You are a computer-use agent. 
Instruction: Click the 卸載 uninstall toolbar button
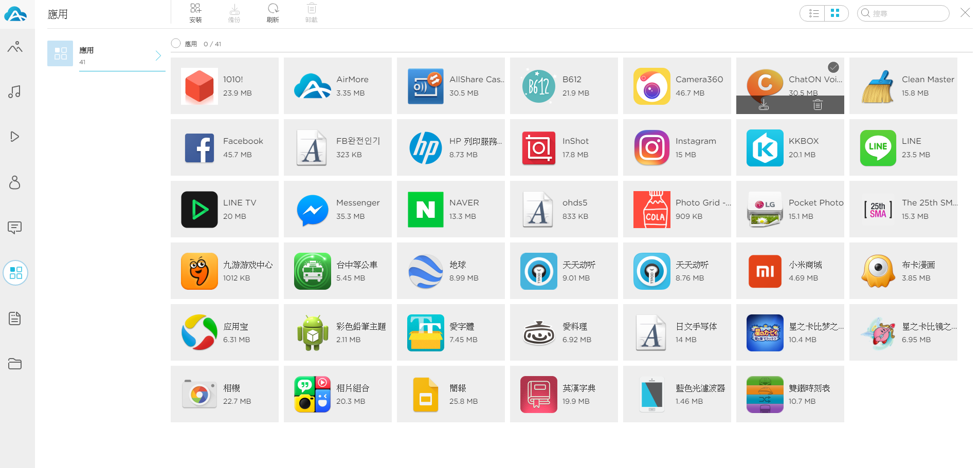click(311, 13)
